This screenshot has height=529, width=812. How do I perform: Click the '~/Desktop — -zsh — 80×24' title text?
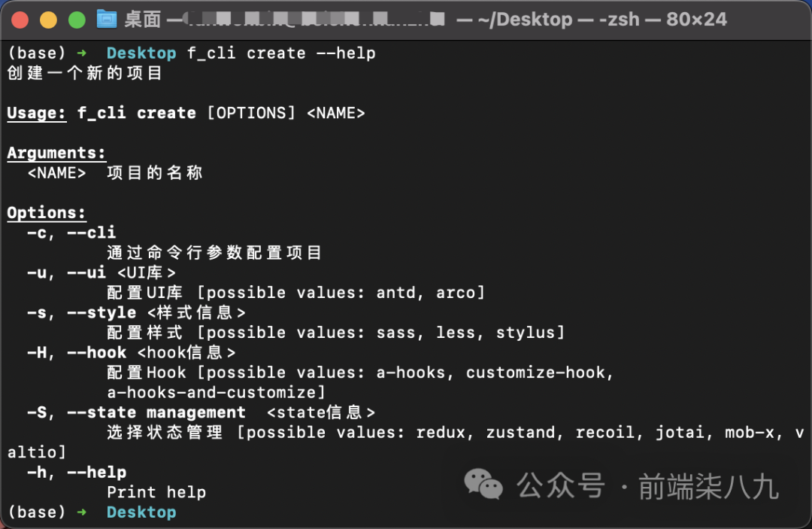click(602, 20)
